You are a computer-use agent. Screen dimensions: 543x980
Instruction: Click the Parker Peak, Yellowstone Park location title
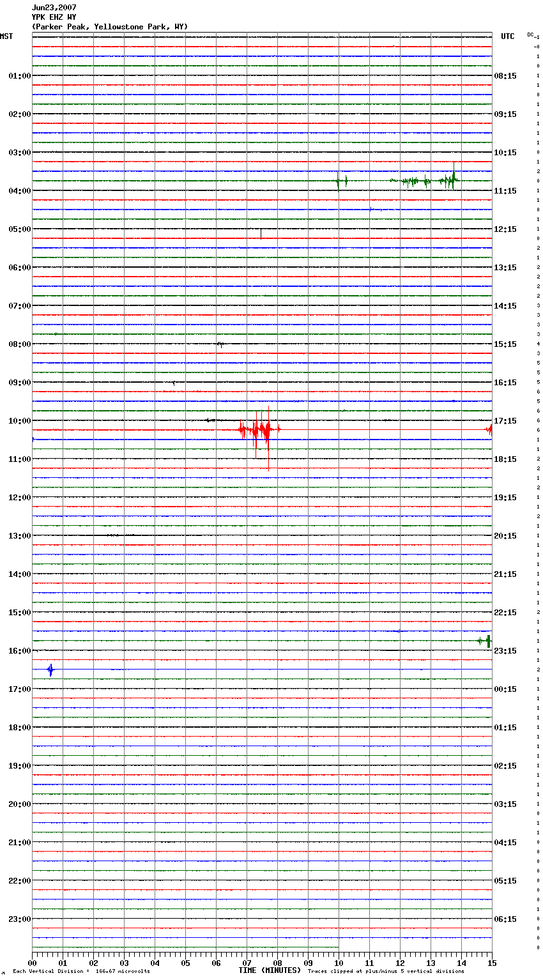(110, 27)
